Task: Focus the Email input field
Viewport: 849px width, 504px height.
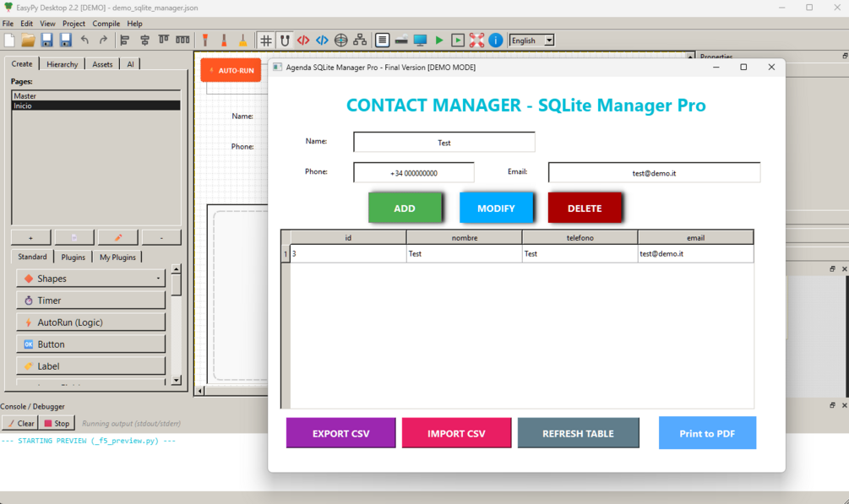Action: point(654,173)
